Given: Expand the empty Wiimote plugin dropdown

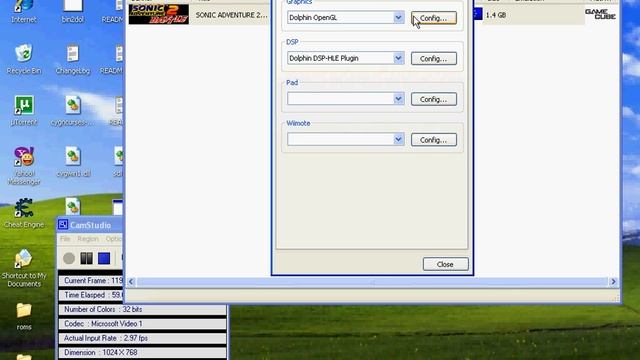Looking at the screenshot, I should pos(398,139).
